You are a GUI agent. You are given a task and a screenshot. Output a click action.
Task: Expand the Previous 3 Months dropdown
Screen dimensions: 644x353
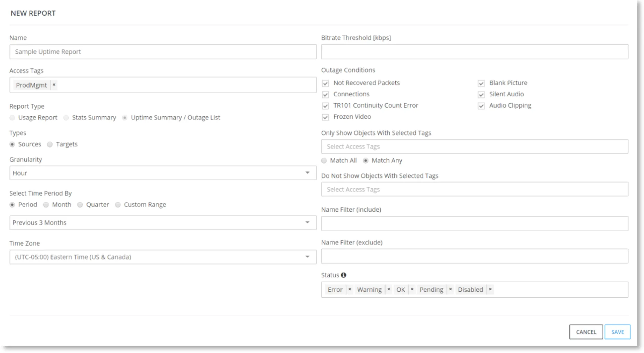click(x=163, y=222)
